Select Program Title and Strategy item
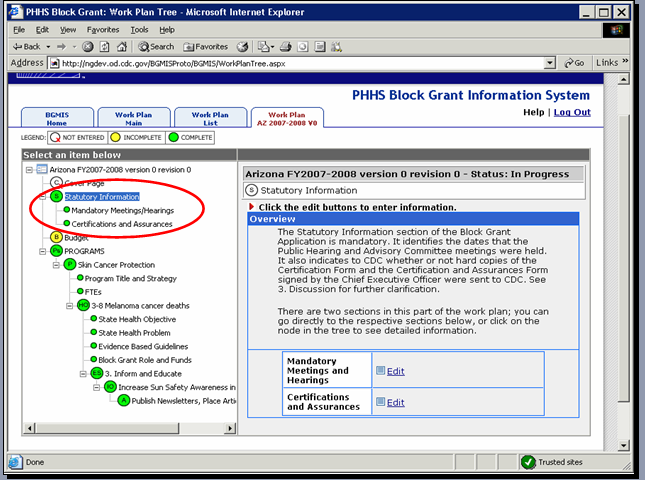The height and width of the screenshot is (480, 645). pyautogui.click(x=131, y=278)
